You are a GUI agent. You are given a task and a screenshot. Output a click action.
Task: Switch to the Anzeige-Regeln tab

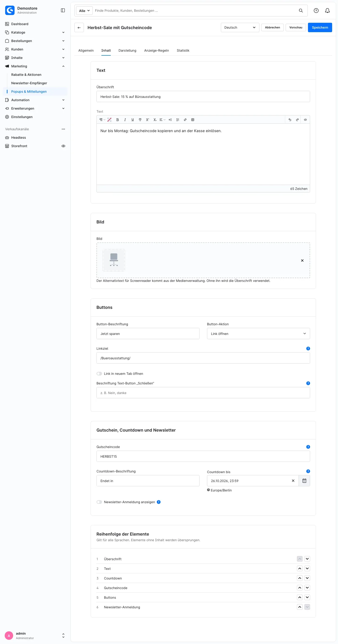pos(157,50)
